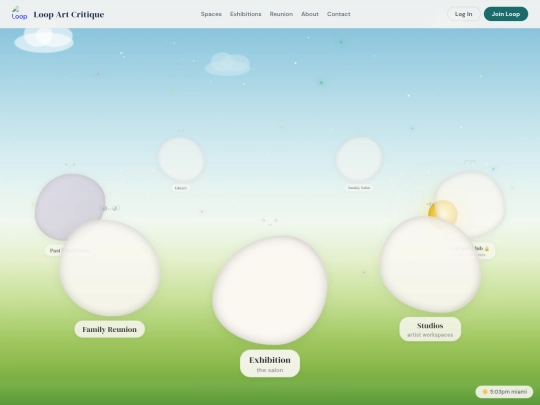Click the lock icon on Critique Club
The image size is (540, 405).
click(487, 249)
